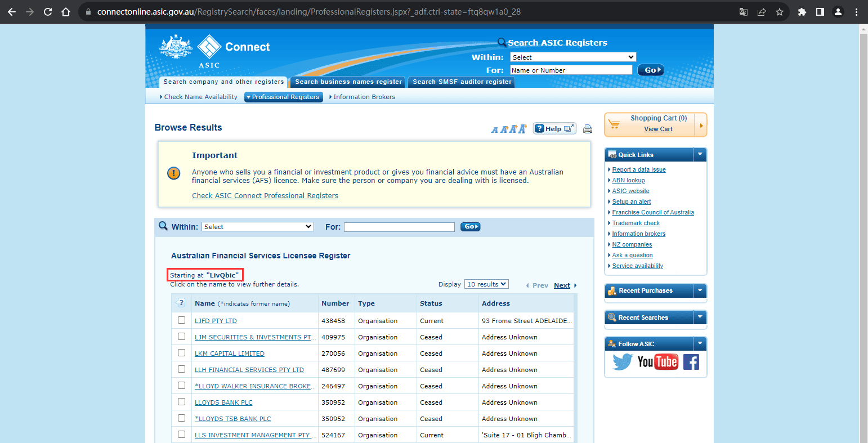Open the Twitter icon under Follow ASIC
Screen dimensions: 868x443
(x=623, y=362)
